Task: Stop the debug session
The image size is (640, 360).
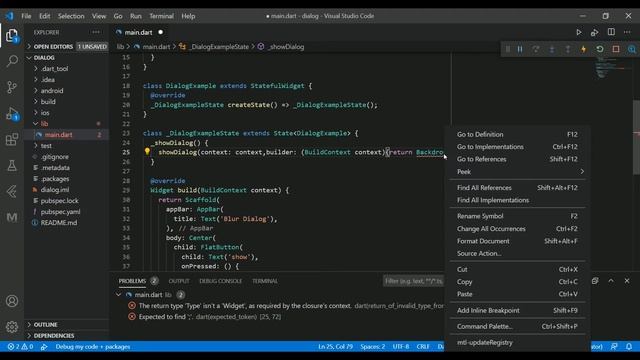Action: click(x=616, y=49)
